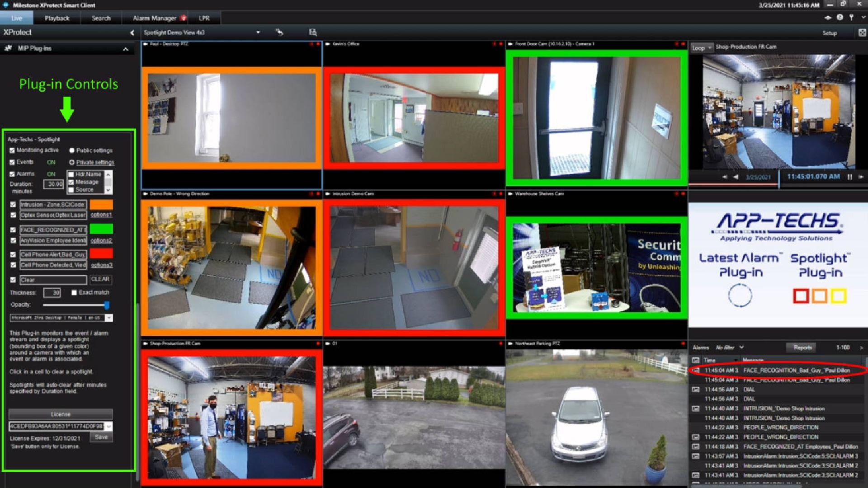Open the Microsoft Zira voice dropdown
868x488 pixels.
pos(109,318)
